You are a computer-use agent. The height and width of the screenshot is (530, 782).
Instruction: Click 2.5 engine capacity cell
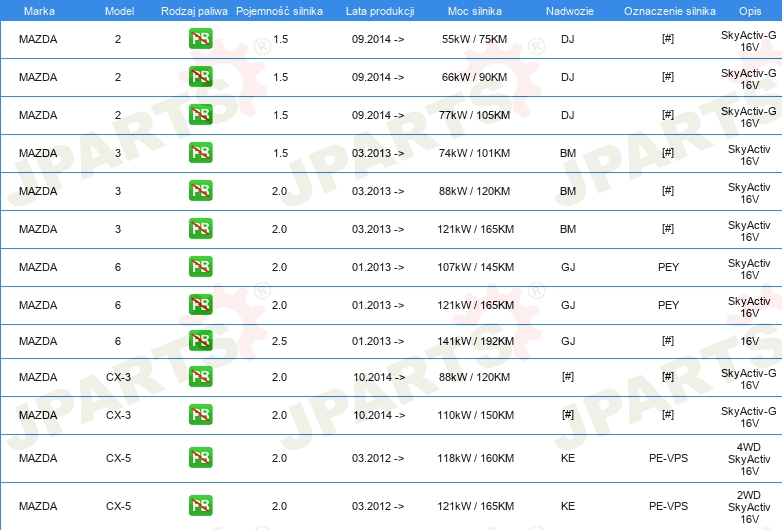coord(279,341)
